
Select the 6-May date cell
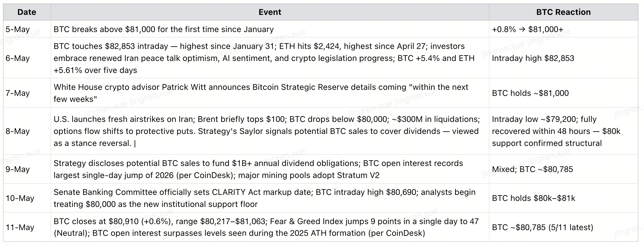click(x=27, y=58)
